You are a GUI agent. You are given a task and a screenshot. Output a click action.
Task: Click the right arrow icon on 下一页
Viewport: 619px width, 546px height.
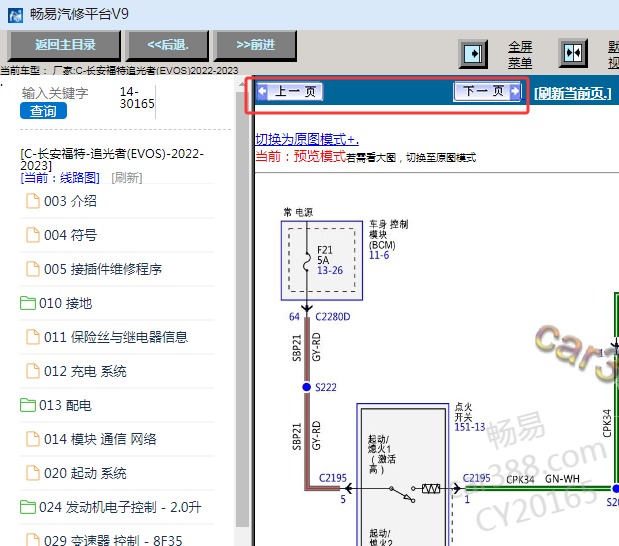coord(515,92)
